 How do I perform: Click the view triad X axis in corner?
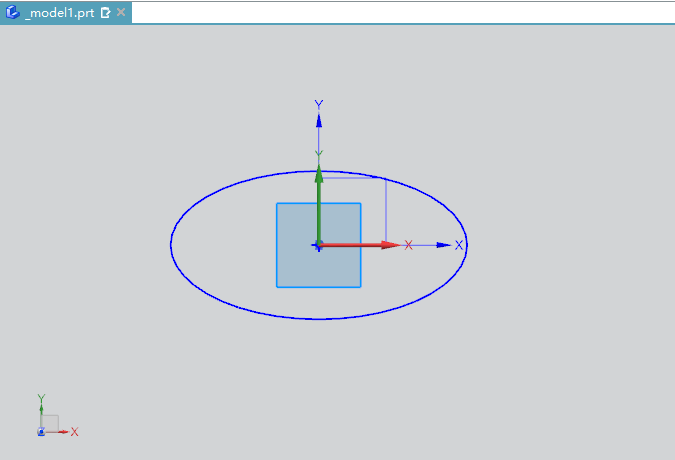click(62, 432)
